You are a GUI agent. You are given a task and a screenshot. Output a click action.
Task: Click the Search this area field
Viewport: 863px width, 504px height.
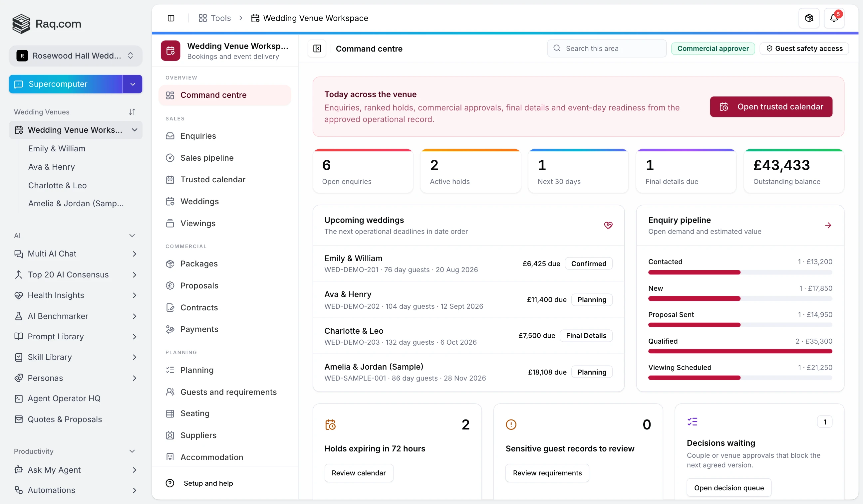coord(607,49)
